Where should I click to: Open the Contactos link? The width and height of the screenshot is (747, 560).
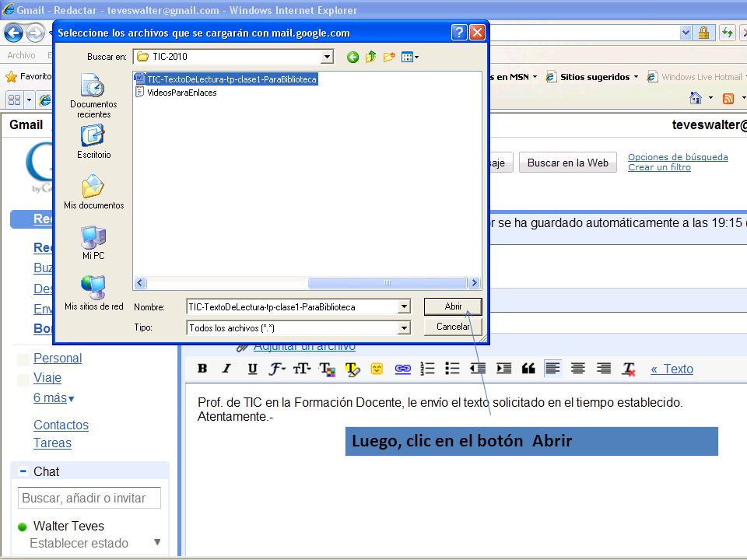pyautogui.click(x=61, y=425)
